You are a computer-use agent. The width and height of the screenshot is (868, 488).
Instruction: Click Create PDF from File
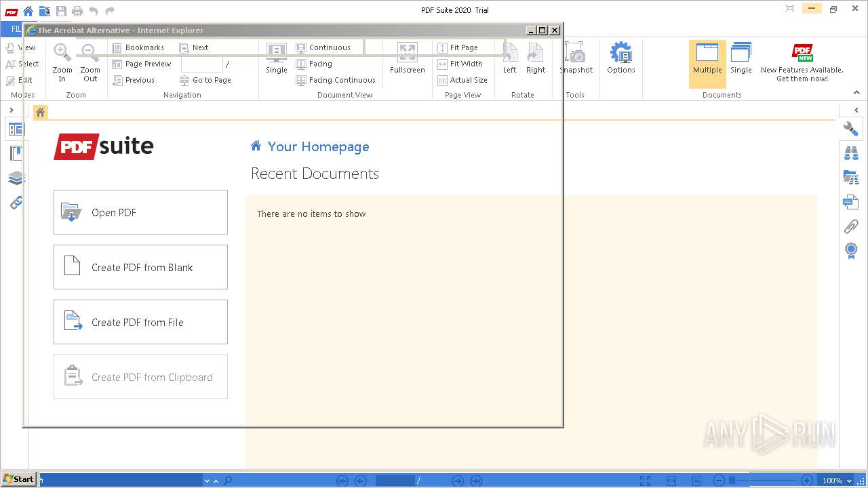(x=140, y=322)
